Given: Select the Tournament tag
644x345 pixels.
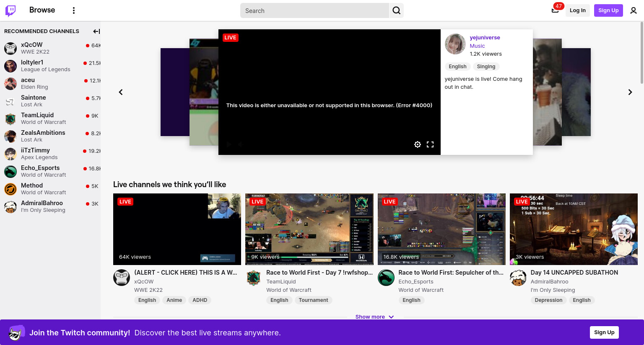Looking at the screenshot, I should coord(314,300).
